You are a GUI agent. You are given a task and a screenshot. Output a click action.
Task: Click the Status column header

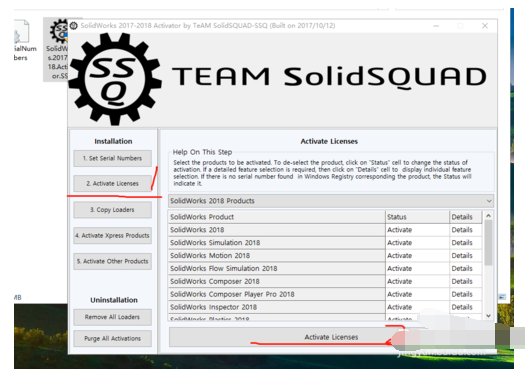[417, 217]
